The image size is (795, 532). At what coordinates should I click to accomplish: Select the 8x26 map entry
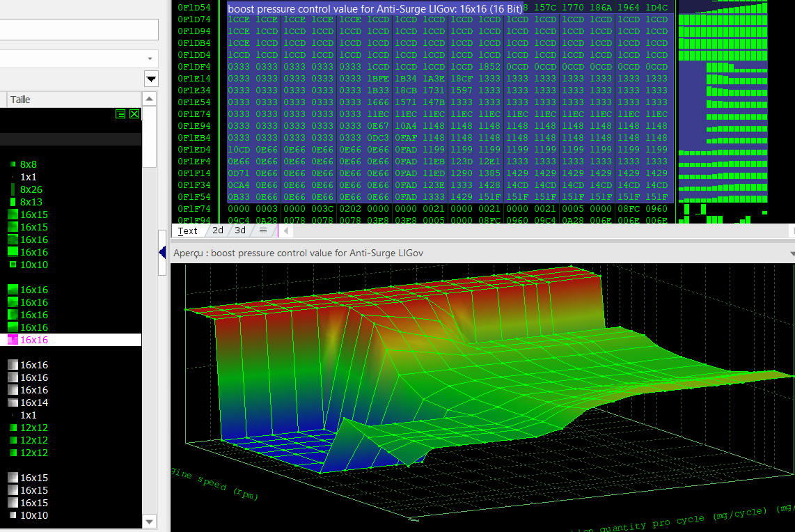coord(31,189)
